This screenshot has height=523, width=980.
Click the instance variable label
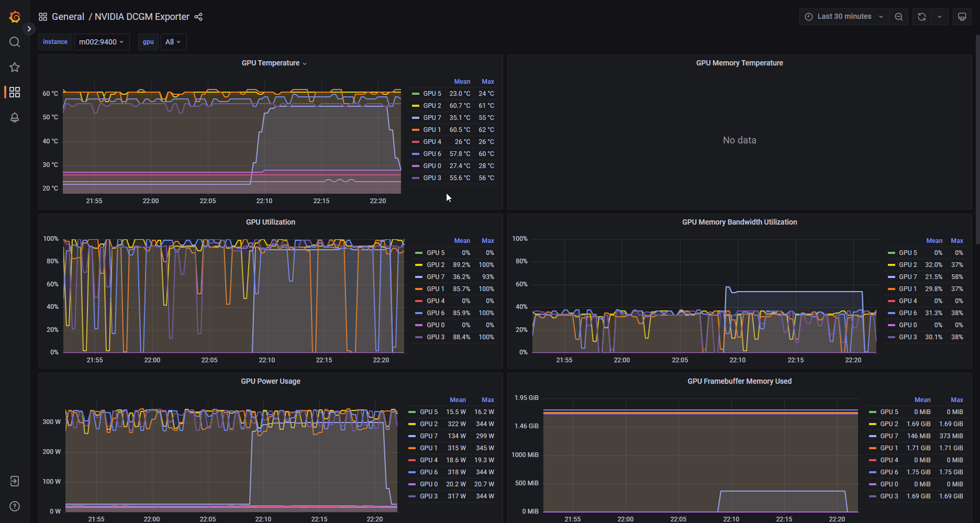[x=55, y=42]
